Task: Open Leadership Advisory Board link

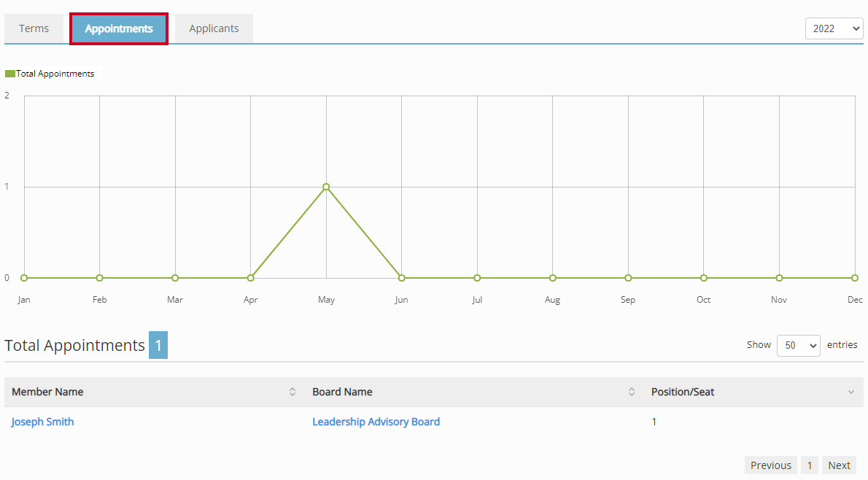Action: coord(376,422)
